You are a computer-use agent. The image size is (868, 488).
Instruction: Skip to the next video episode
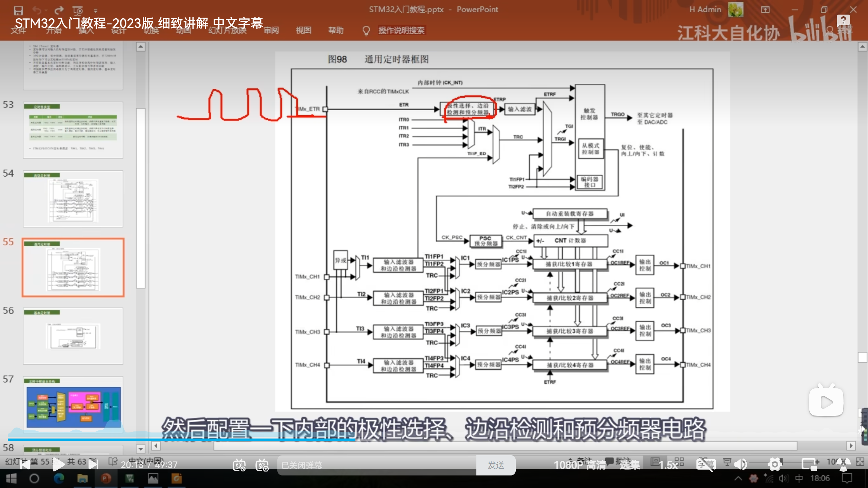93,465
